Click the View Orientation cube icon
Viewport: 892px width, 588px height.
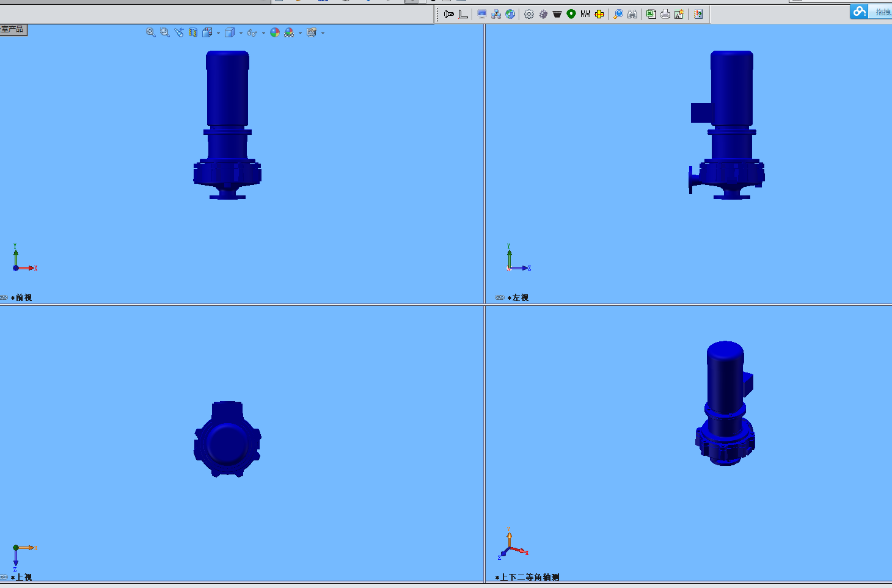[x=207, y=32]
